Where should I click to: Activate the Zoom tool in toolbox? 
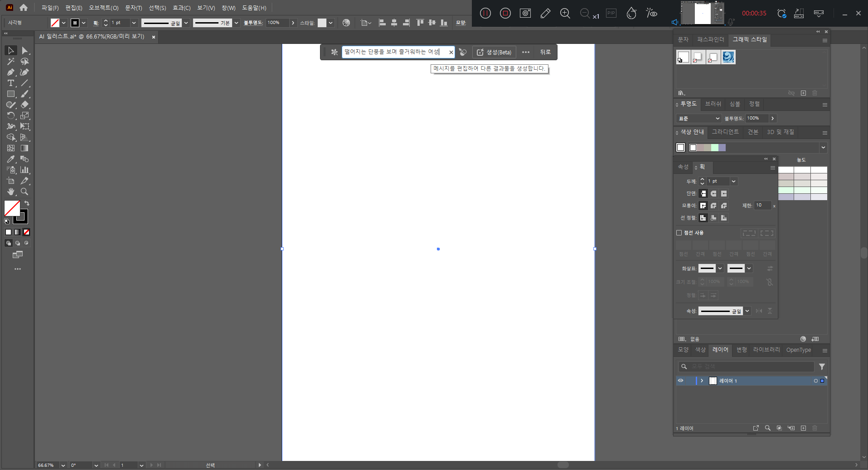pyautogui.click(x=25, y=192)
